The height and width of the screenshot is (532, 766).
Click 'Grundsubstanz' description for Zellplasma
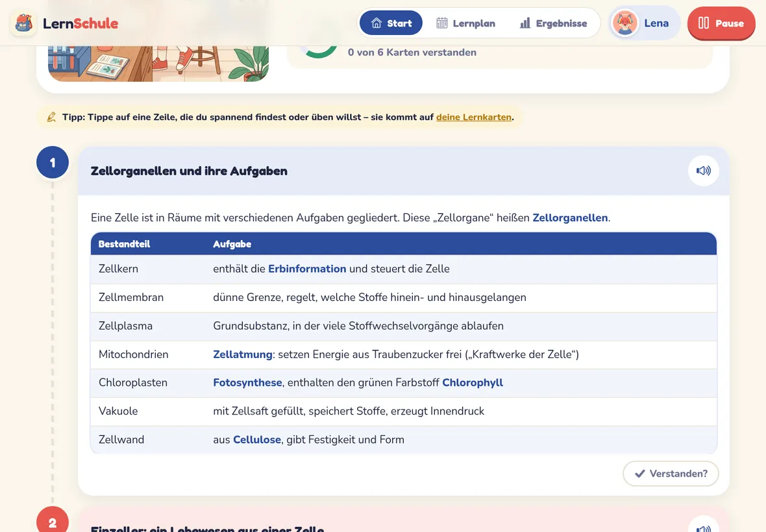[358, 326]
